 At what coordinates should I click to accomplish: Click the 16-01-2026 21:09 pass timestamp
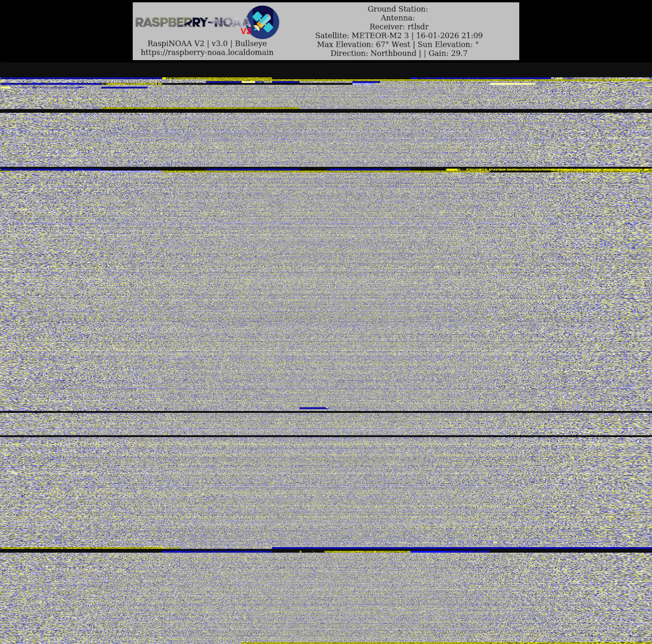click(x=449, y=35)
